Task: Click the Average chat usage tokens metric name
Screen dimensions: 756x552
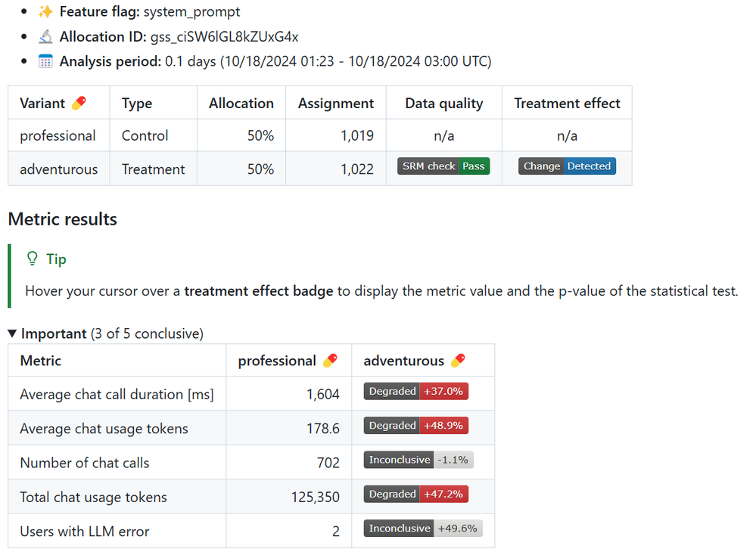Action: click(x=104, y=429)
